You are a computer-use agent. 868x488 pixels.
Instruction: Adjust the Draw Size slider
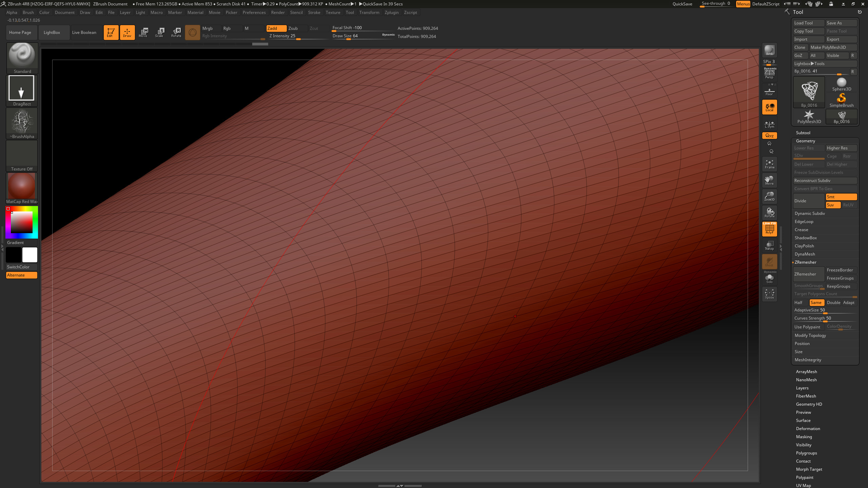[x=363, y=36]
